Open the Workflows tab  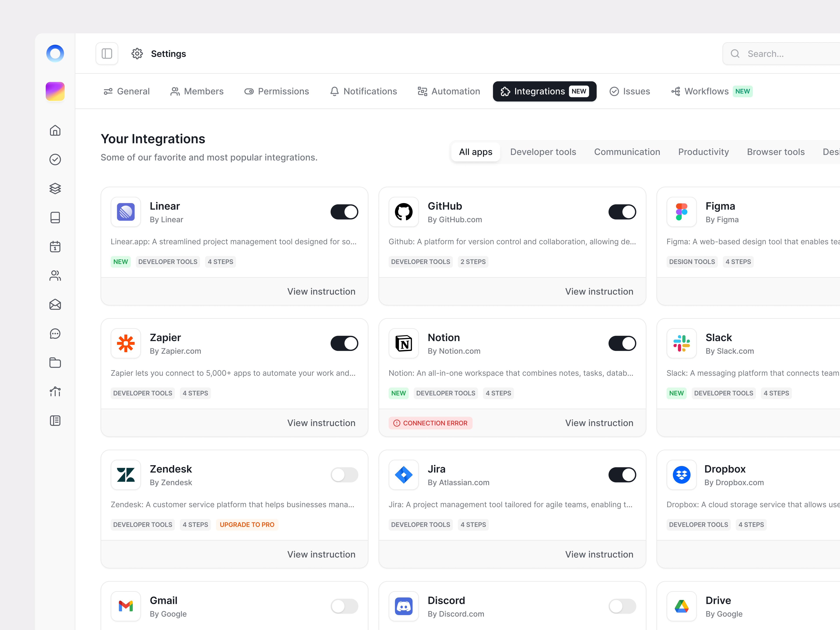(712, 91)
